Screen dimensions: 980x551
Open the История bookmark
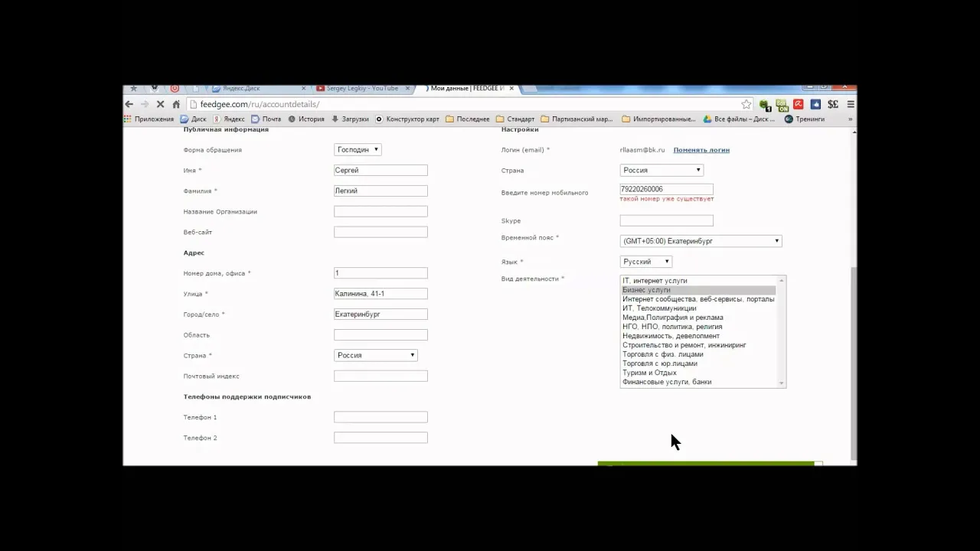point(306,119)
